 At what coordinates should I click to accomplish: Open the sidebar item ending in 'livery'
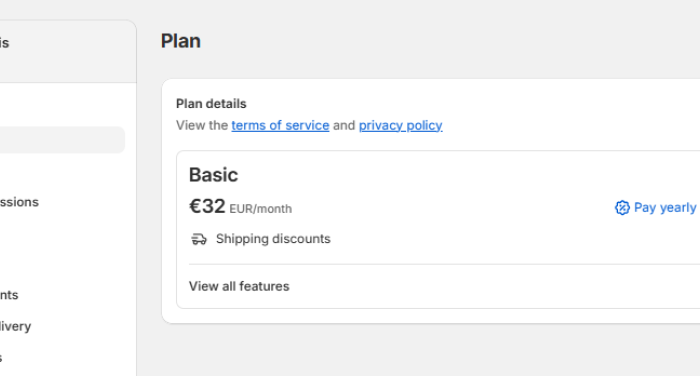(15, 326)
